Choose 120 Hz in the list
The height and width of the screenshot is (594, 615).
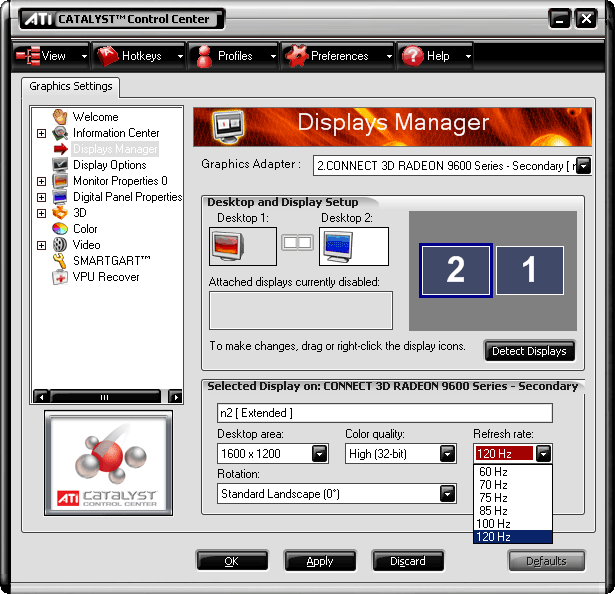coord(513,536)
